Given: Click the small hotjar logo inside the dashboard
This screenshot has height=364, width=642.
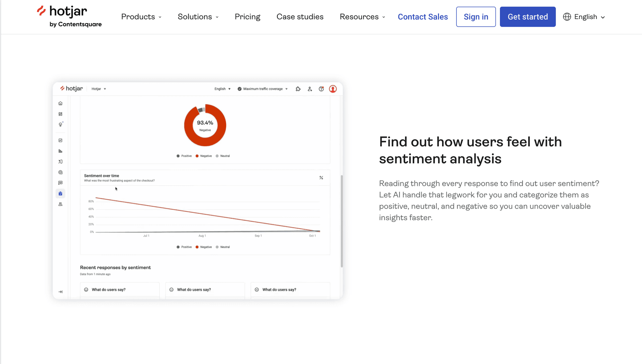Looking at the screenshot, I should [72, 89].
